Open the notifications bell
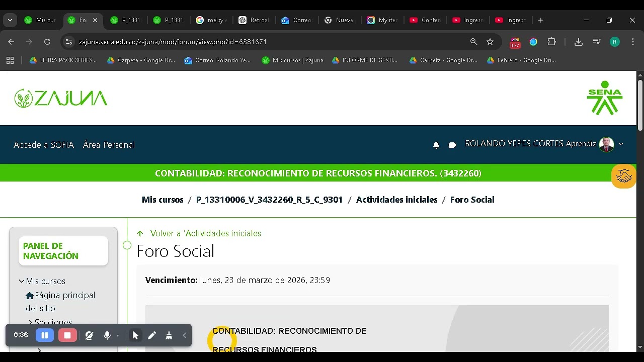The width and height of the screenshot is (644, 362). point(436,145)
